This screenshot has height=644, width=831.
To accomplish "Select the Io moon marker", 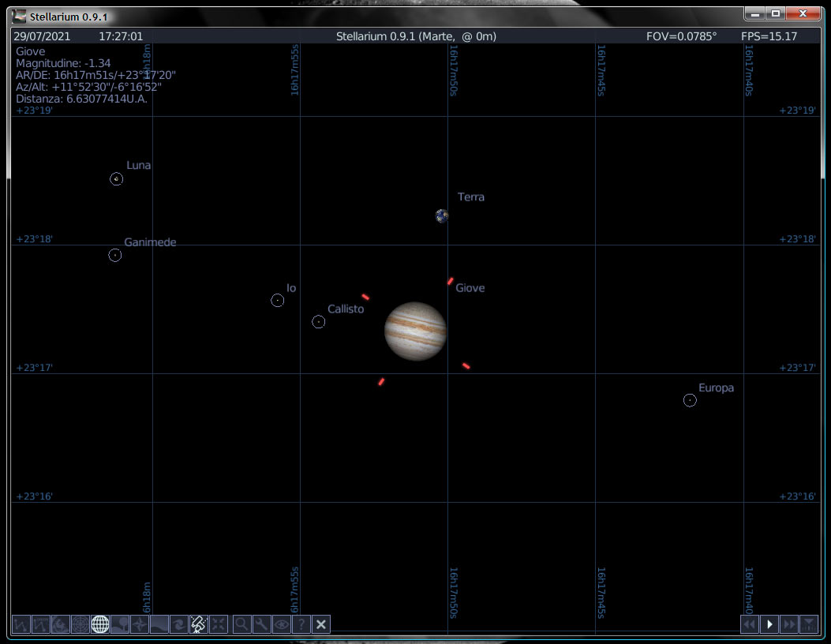I will pyautogui.click(x=277, y=301).
